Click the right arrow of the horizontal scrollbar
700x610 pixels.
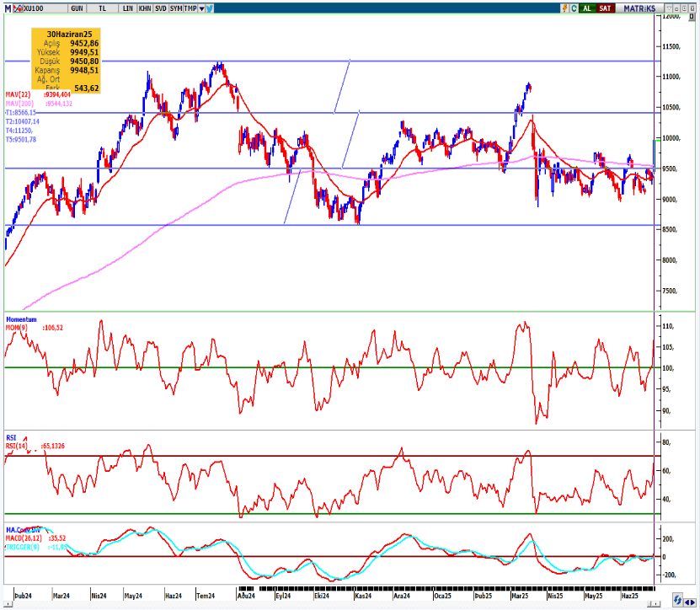(655, 605)
